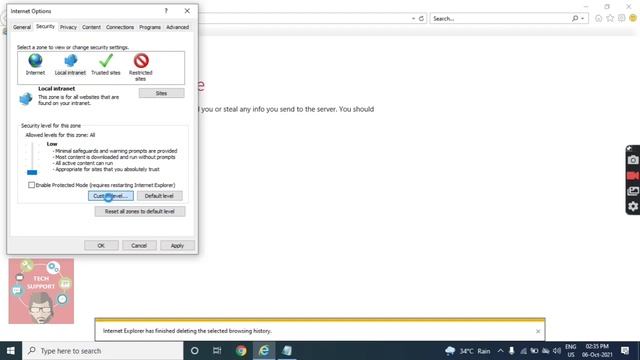Select the Trusted sites checkmark icon
Viewport: 640px width, 360px height.
(x=106, y=61)
